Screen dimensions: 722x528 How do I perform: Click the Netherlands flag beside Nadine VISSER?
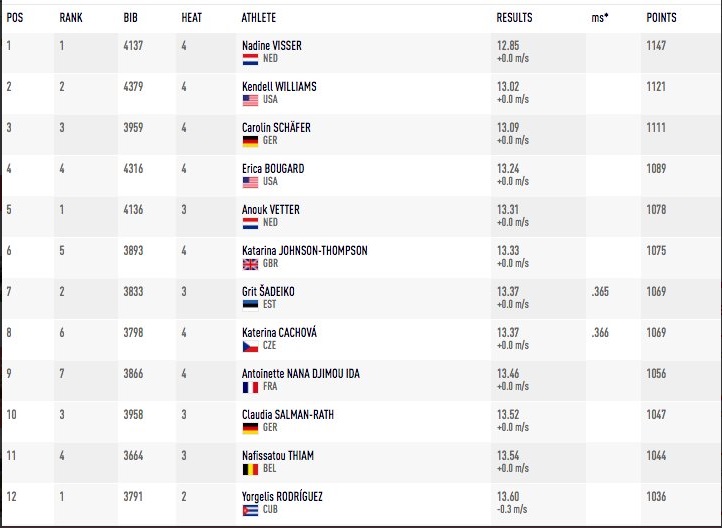250,59
